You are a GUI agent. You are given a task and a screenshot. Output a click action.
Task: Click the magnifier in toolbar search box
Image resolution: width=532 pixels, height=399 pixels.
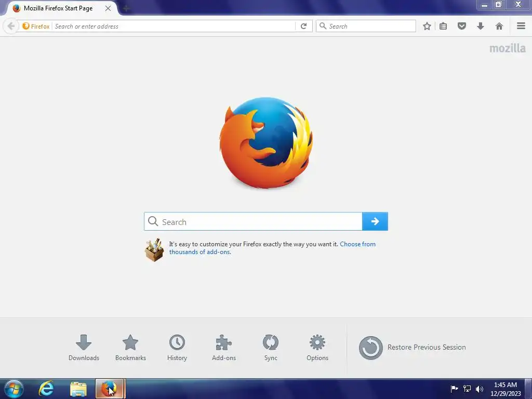(323, 26)
